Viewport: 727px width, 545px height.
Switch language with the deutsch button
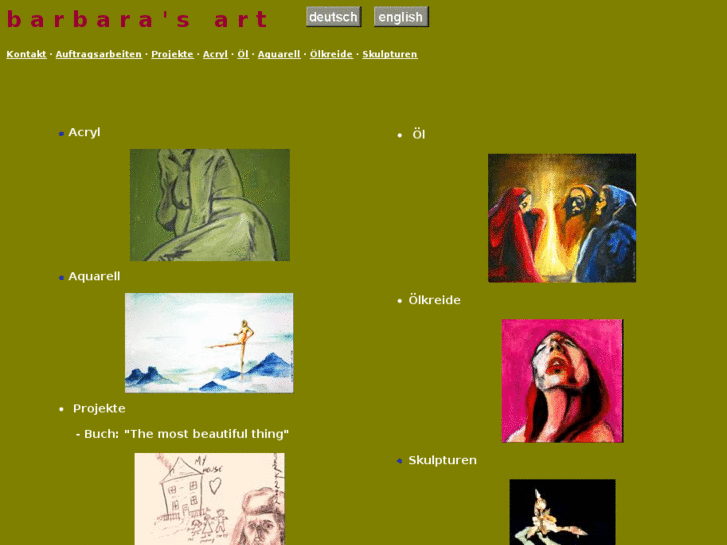point(333,17)
